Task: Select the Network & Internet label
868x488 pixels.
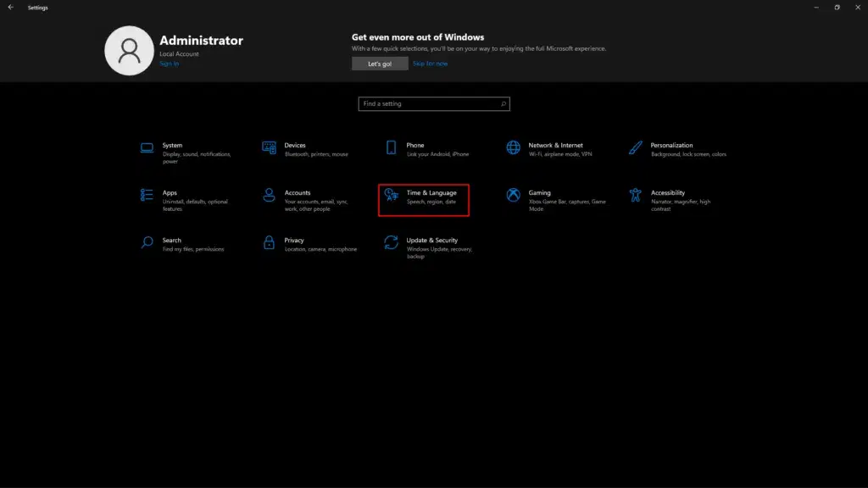Action: coord(556,145)
